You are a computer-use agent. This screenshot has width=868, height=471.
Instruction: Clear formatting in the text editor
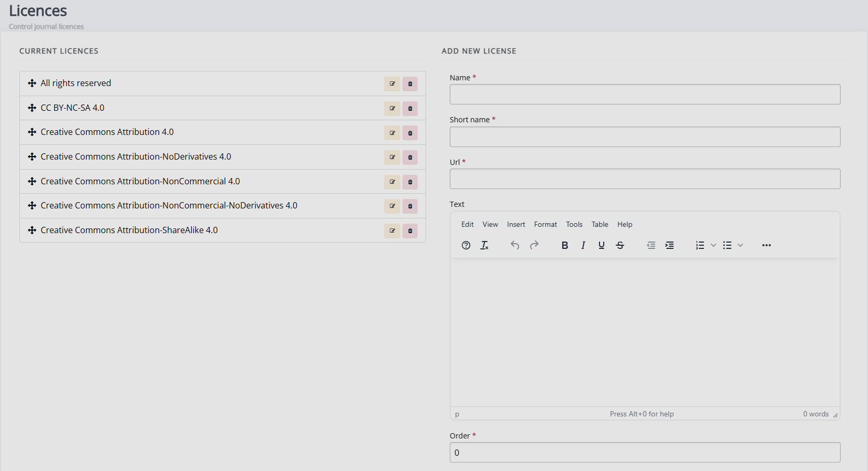pos(484,245)
